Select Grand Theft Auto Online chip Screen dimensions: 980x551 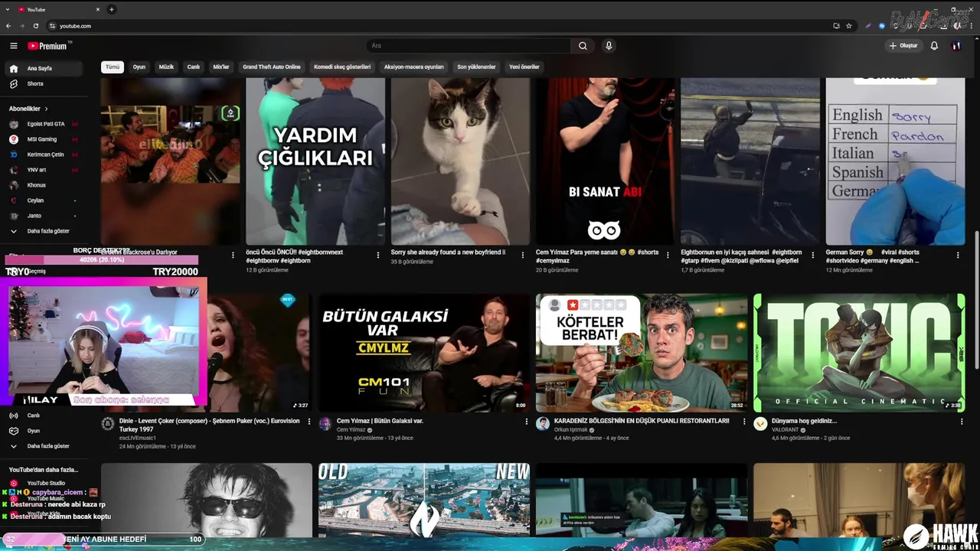(x=272, y=67)
